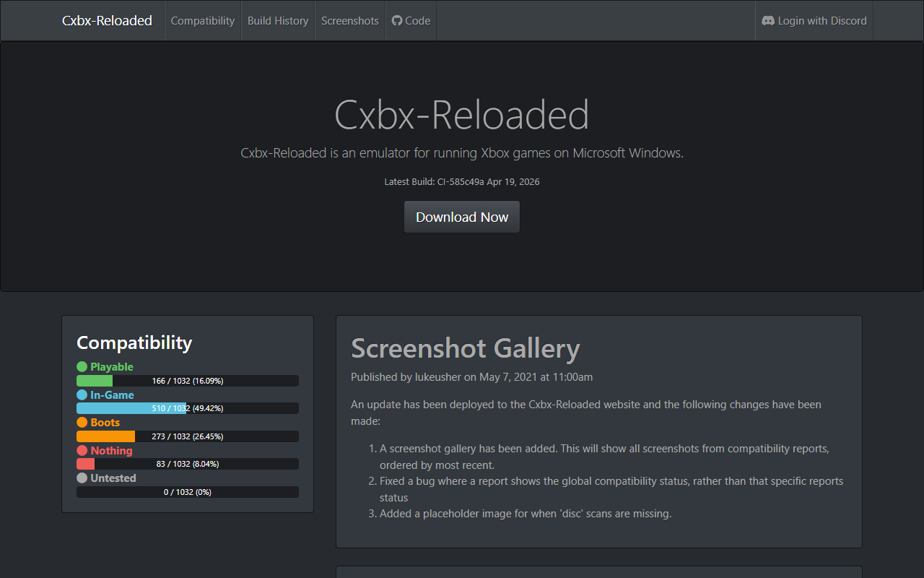Click the Nothing progress bar 83 / 1032

click(188, 464)
